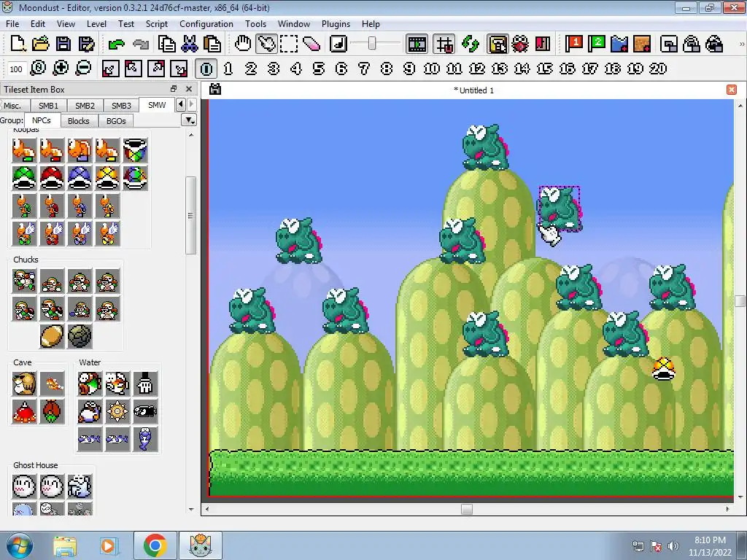Copy the selected items
747x560 pixels.
tap(166, 44)
